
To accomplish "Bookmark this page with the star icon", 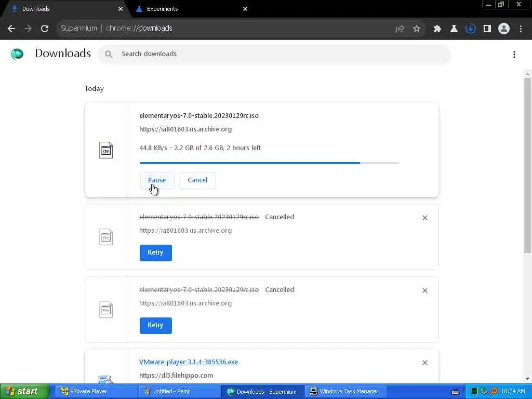I will (417, 29).
